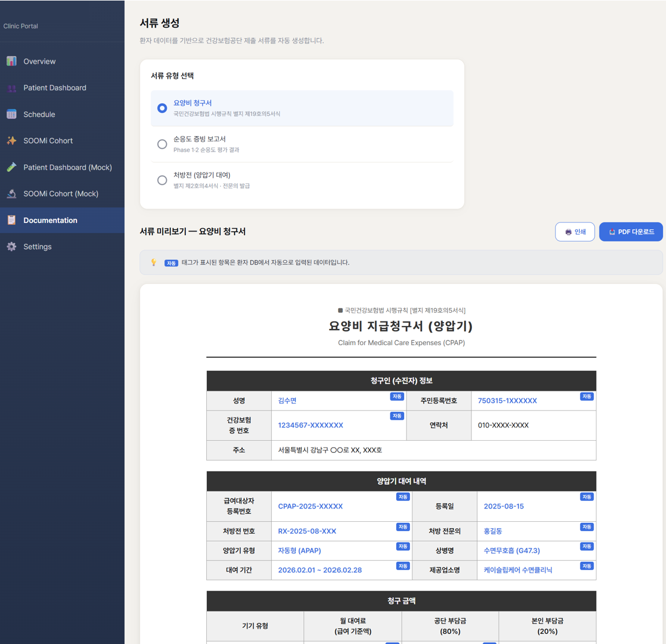The height and width of the screenshot is (644, 666).
Task: Click the Patient Dashboard (Mock) test tube icon
Action: pyautogui.click(x=12, y=167)
